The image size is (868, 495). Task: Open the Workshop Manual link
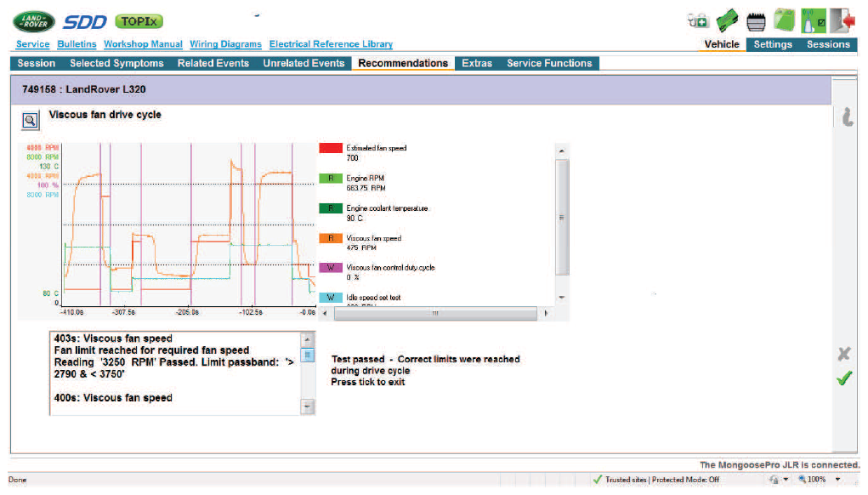[143, 44]
